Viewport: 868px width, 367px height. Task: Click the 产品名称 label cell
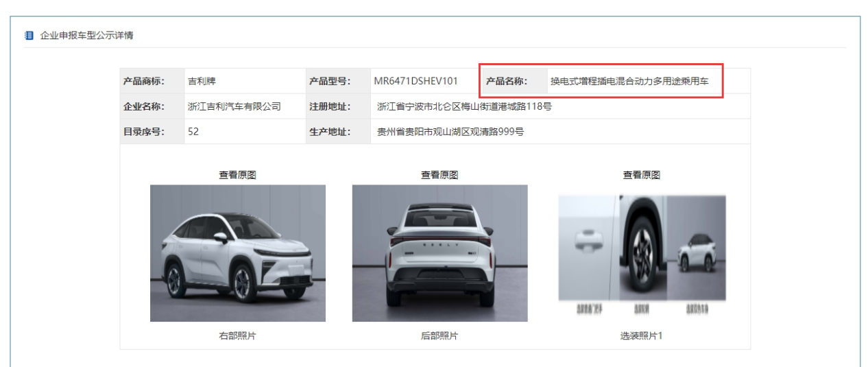514,81
